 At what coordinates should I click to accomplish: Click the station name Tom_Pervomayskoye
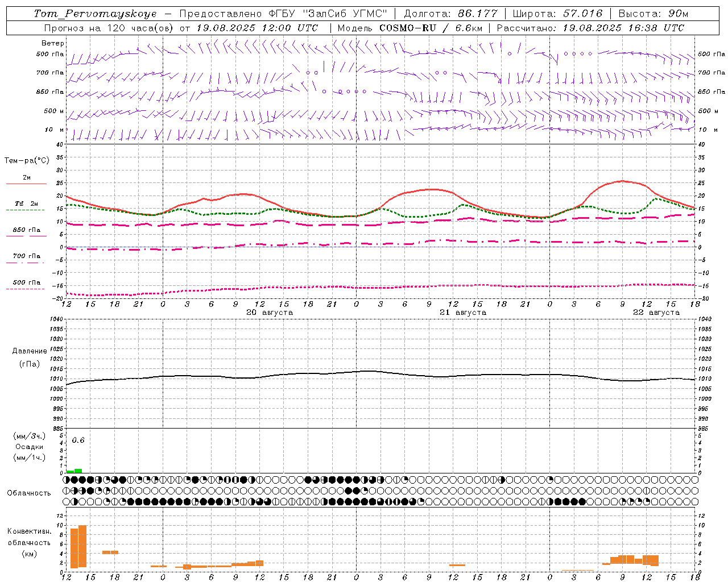95,14
